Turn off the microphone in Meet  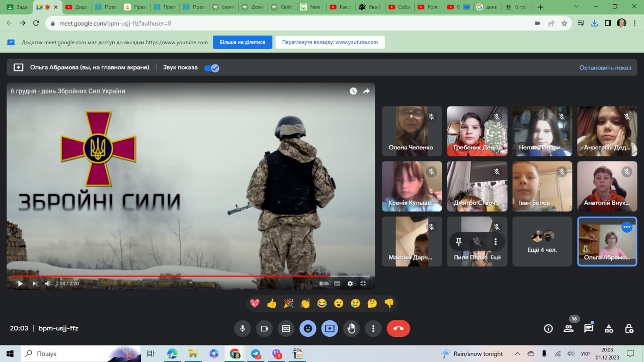(243, 328)
